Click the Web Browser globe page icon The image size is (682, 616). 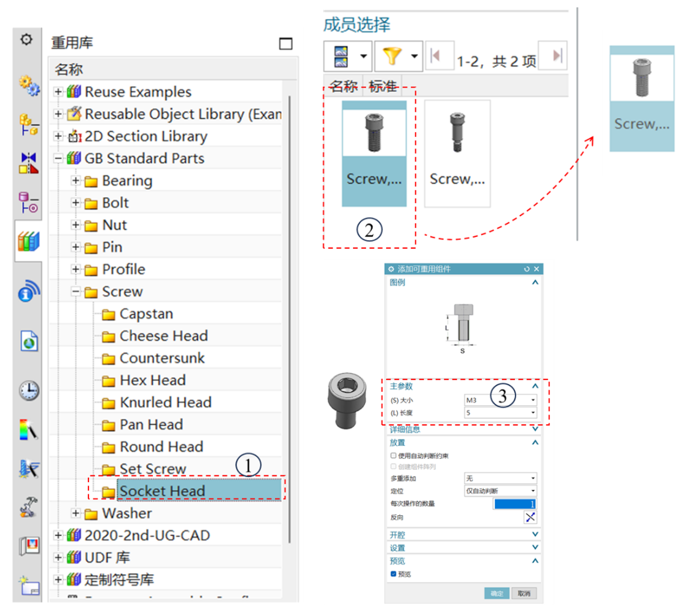(28, 341)
